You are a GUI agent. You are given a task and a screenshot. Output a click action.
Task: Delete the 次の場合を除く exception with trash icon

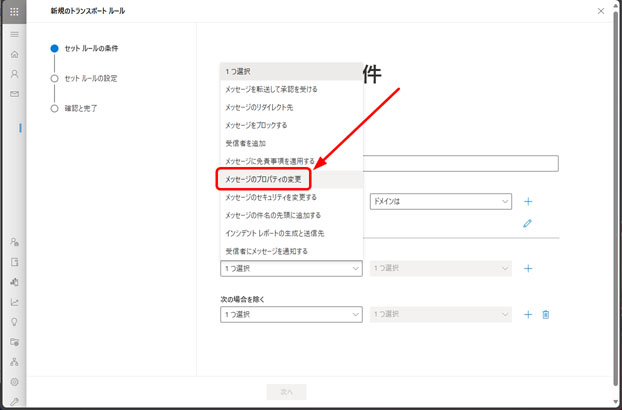(x=546, y=314)
